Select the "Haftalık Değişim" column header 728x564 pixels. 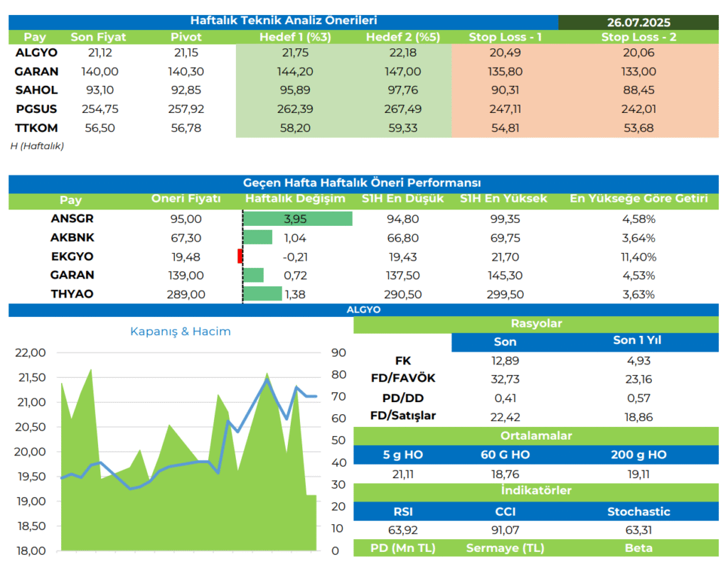tap(295, 199)
